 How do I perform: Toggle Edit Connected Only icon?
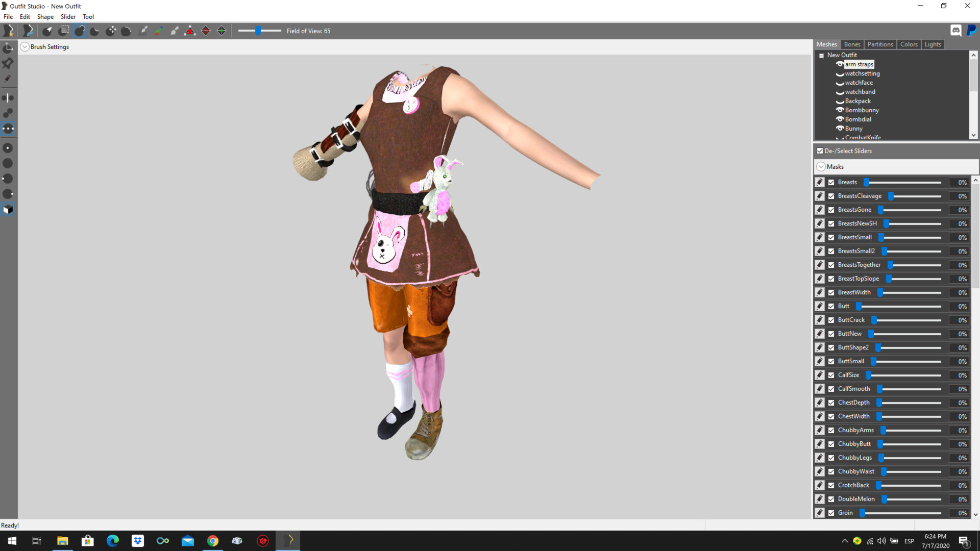point(8,113)
